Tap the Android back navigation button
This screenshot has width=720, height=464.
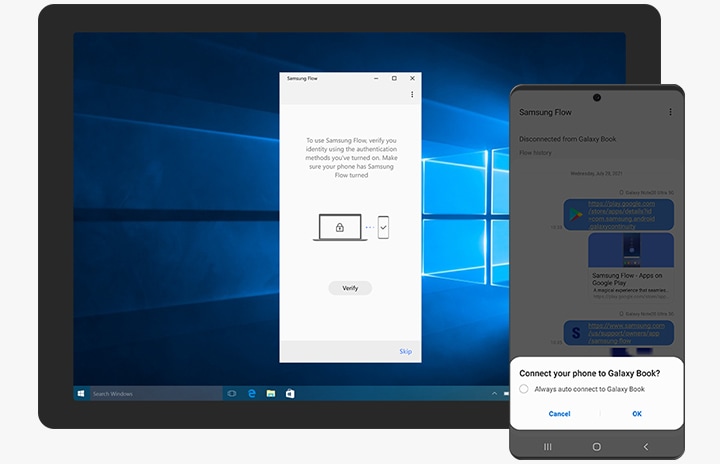tap(646, 446)
